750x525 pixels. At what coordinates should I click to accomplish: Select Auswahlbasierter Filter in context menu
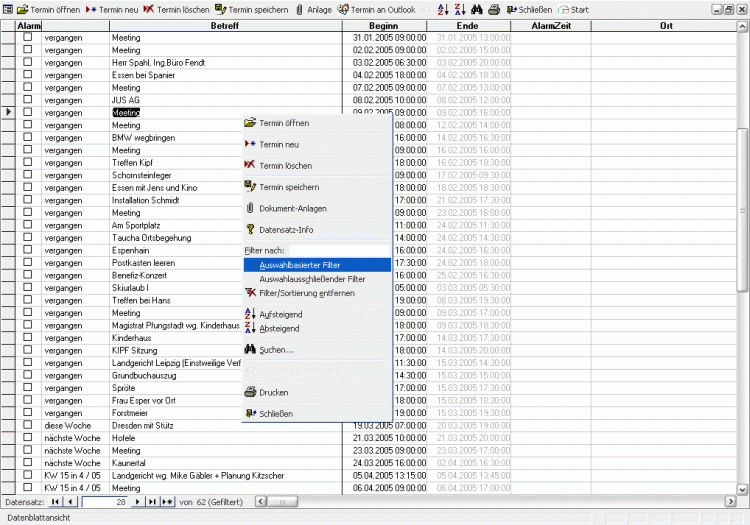point(298,265)
